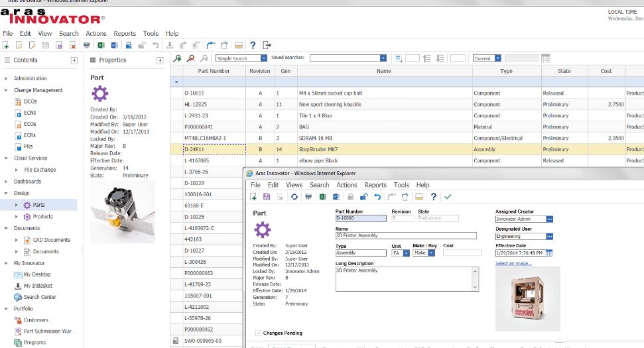Run search with the green magnifier icon

[177, 59]
